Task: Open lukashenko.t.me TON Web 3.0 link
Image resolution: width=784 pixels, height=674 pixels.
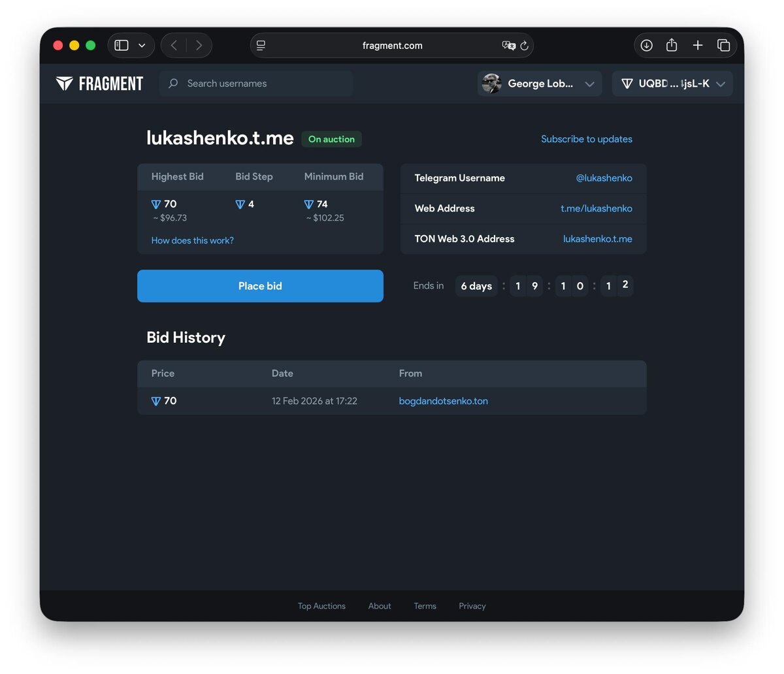Action: [x=598, y=239]
